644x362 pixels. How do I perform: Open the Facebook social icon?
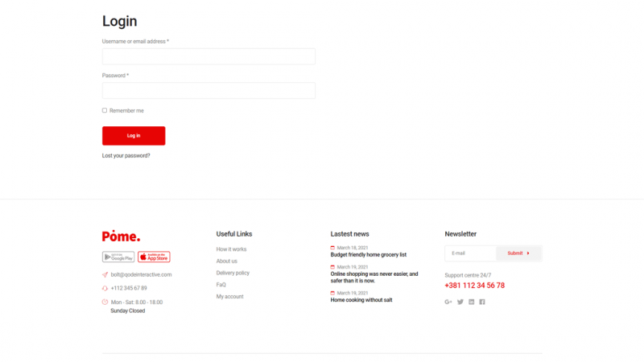pos(482,302)
